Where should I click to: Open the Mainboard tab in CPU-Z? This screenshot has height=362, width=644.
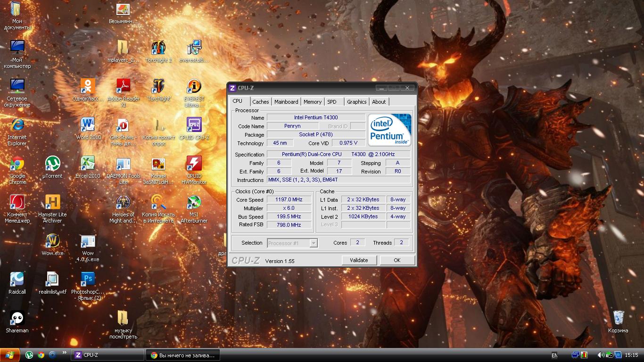(x=286, y=102)
